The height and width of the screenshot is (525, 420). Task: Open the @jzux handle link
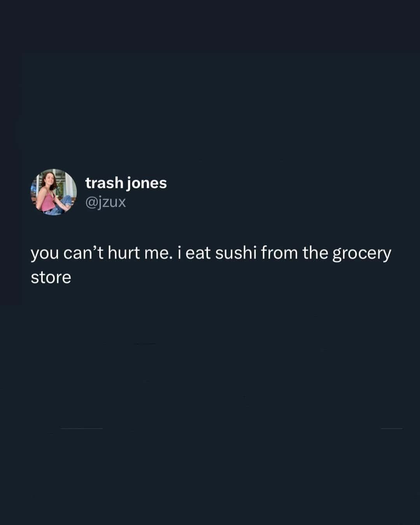(x=106, y=202)
